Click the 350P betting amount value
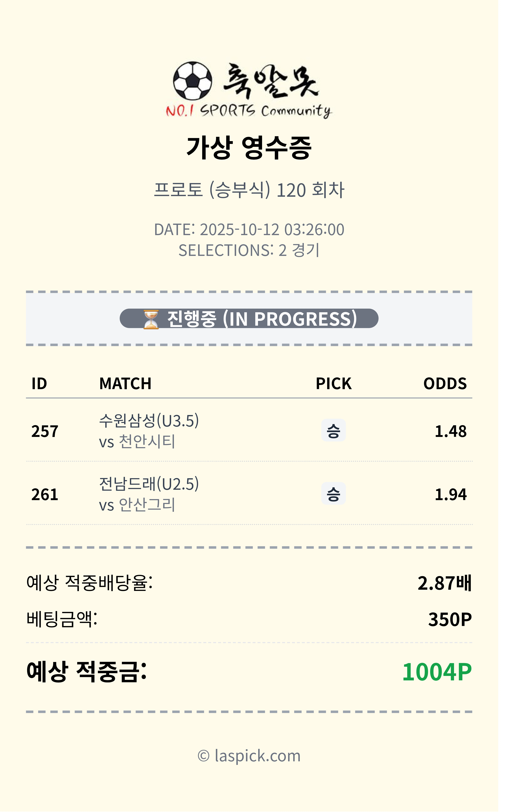Image resolution: width=519 pixels, height=812 pixels. [450, 619]
